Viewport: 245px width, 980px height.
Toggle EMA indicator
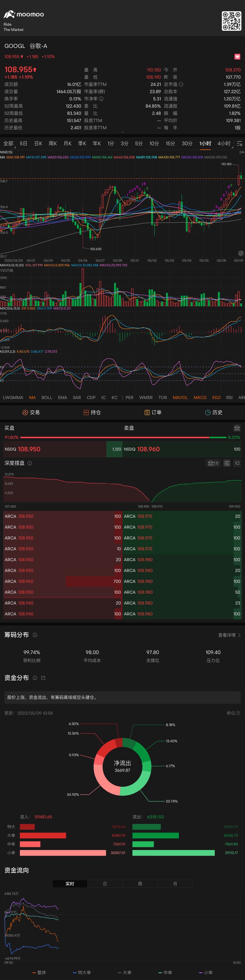coord(62,397)
